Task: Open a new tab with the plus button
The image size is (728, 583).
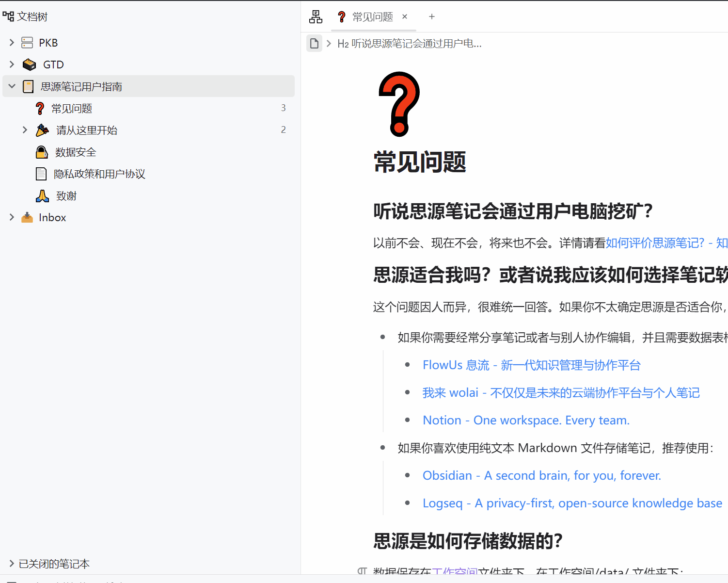Action: 431,16
